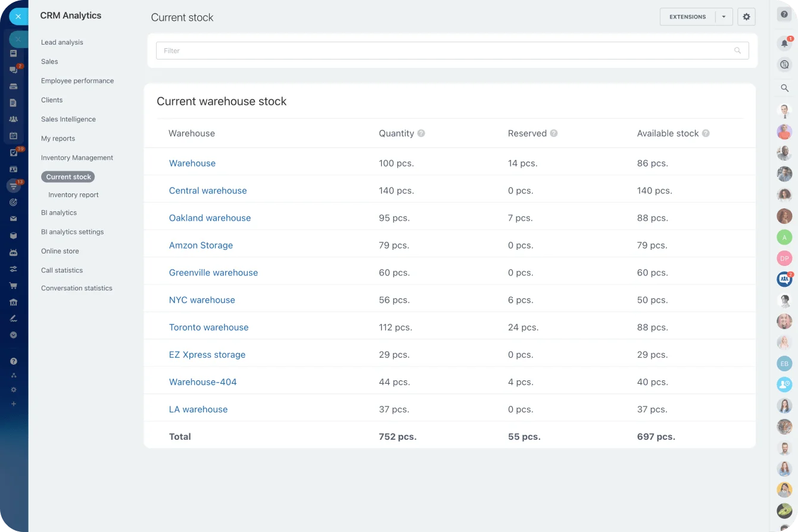Open the notifications bell with badge
The width and height of the screenshot is (798, 532).
coord(784,43)
